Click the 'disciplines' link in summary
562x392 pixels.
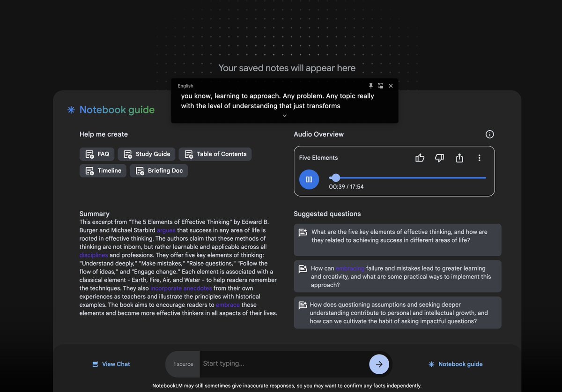pyautogui.click(x=94, y=255)
